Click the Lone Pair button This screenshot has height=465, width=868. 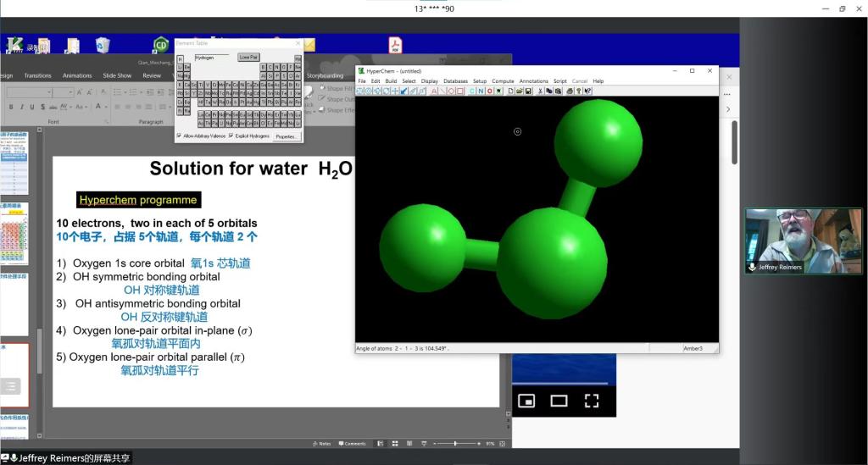tap(248, 57)
